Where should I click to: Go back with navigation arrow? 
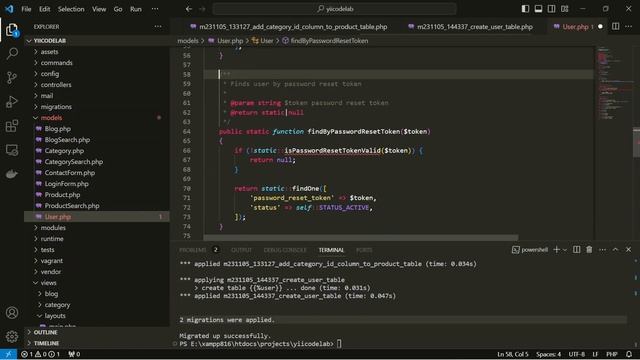(189, 9)
